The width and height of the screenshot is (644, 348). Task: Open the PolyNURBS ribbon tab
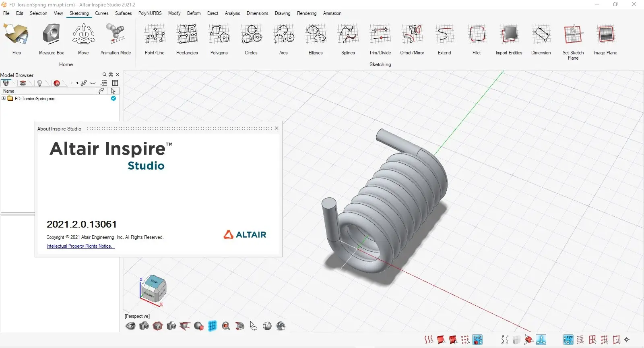click(150, 13)
